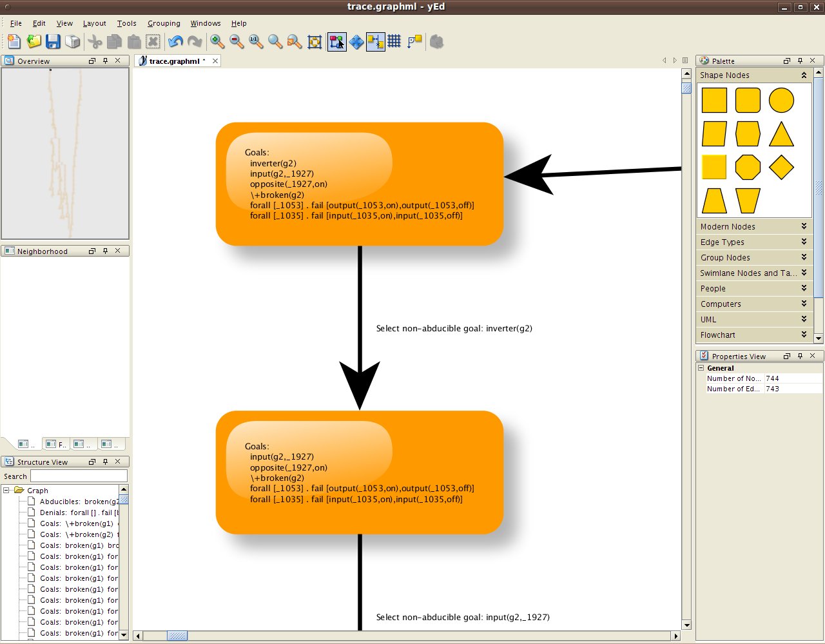Float the Properties View panel

point(786,356)
